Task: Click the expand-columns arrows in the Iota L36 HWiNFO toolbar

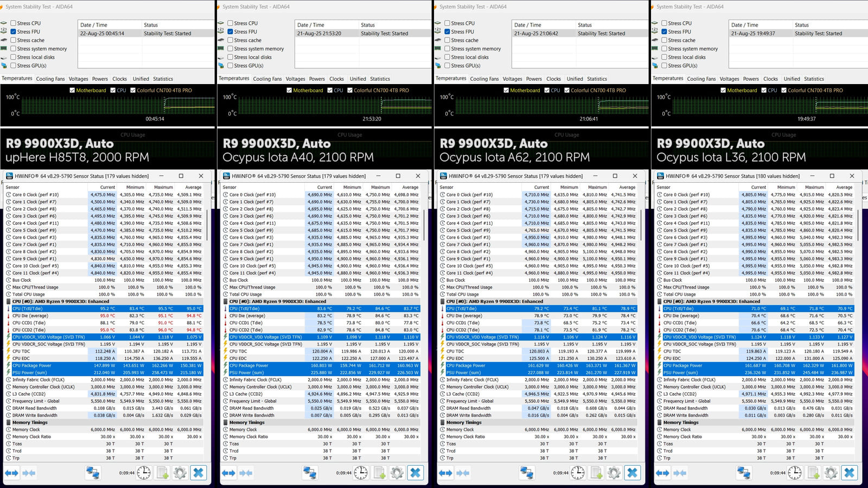Action: click(663, 473)
